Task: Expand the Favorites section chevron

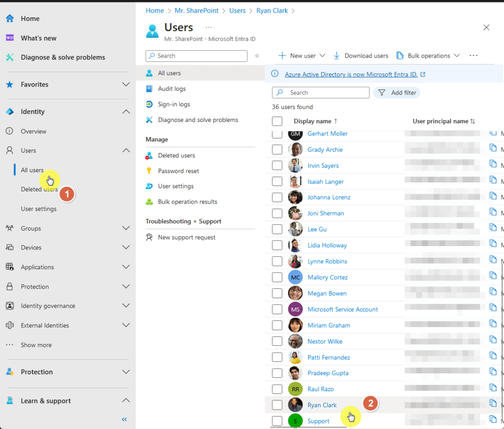Action: pos(126,85)
